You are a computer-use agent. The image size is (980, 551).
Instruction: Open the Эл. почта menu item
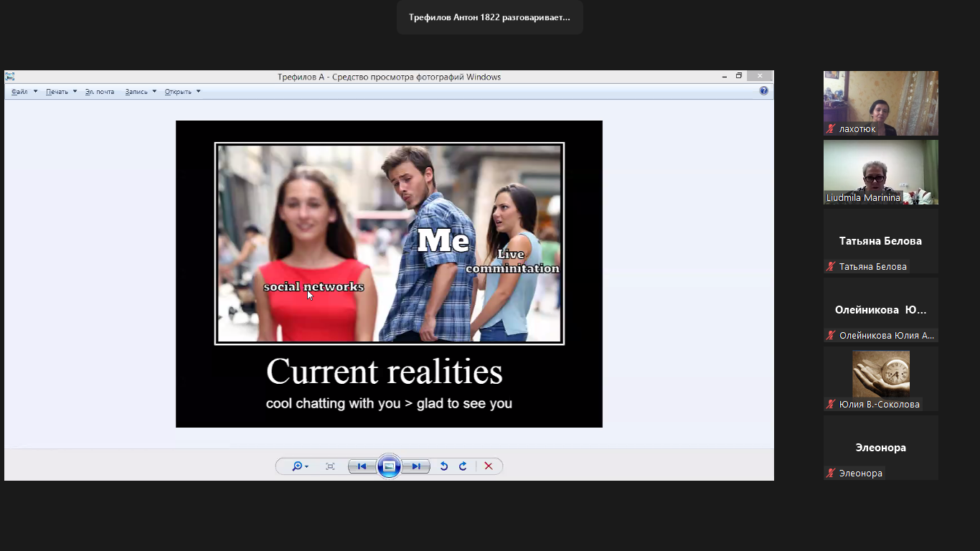click(x=100, y=92)
